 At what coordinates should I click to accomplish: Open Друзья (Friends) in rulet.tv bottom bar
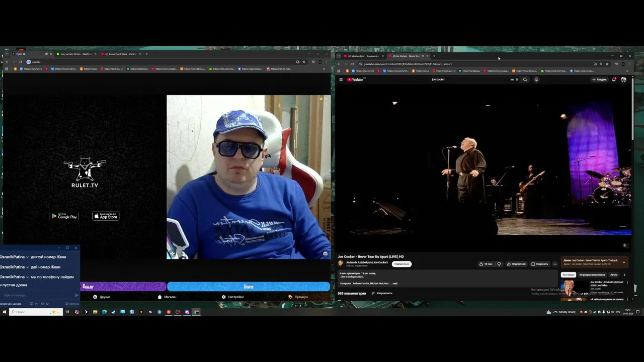pos(101,297)
